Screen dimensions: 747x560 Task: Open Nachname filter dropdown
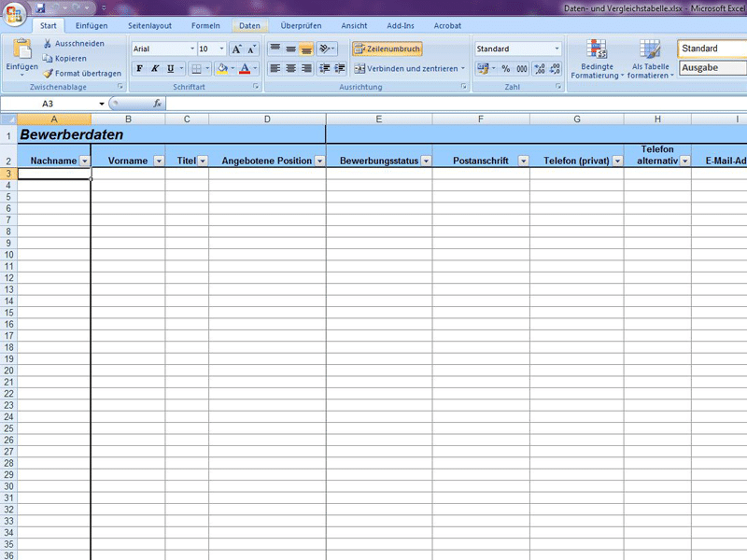(x=85, y=161)
